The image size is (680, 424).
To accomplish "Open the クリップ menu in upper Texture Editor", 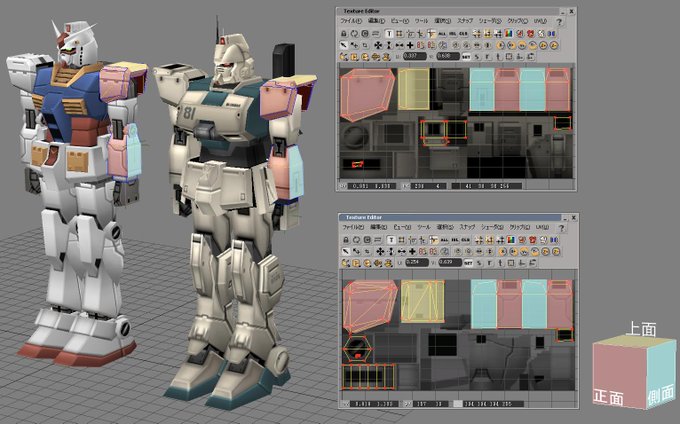I will (518, 21).
